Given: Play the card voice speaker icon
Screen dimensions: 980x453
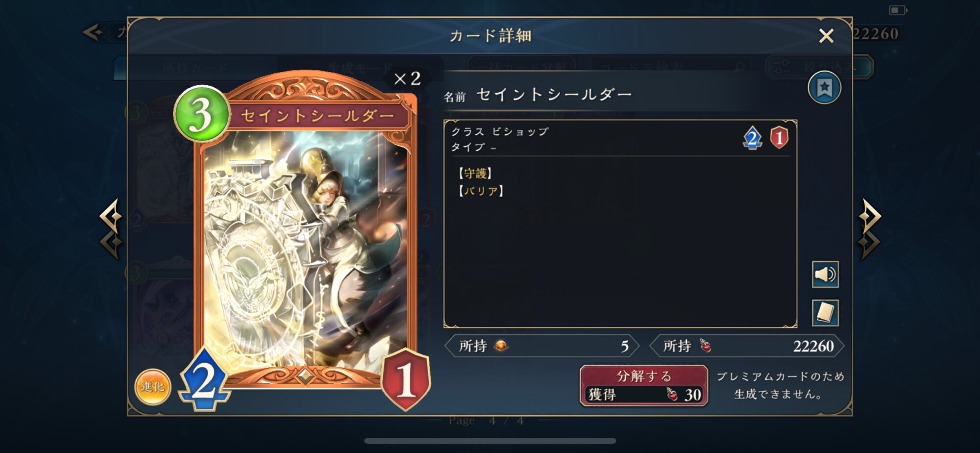Looking at the screenshot, I should 825,275.
